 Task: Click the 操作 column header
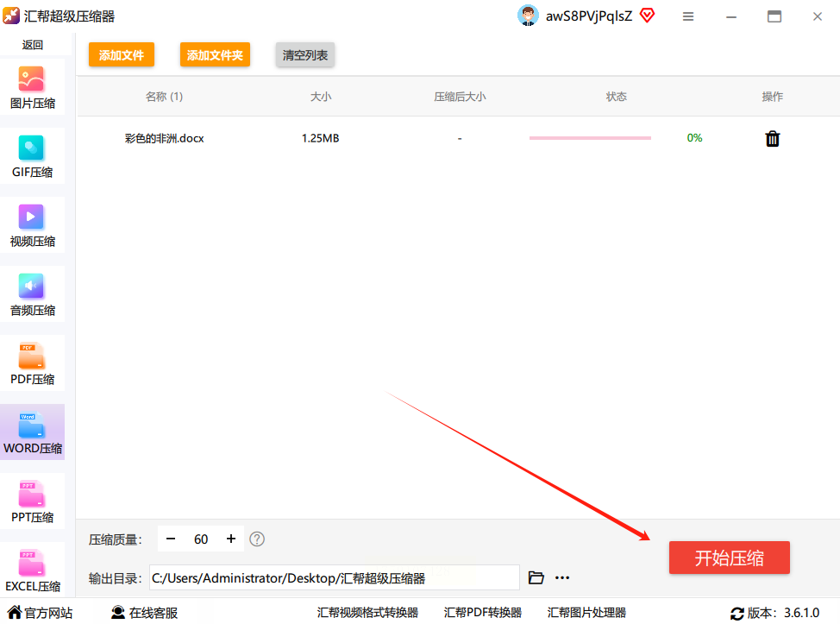point(773,97)
